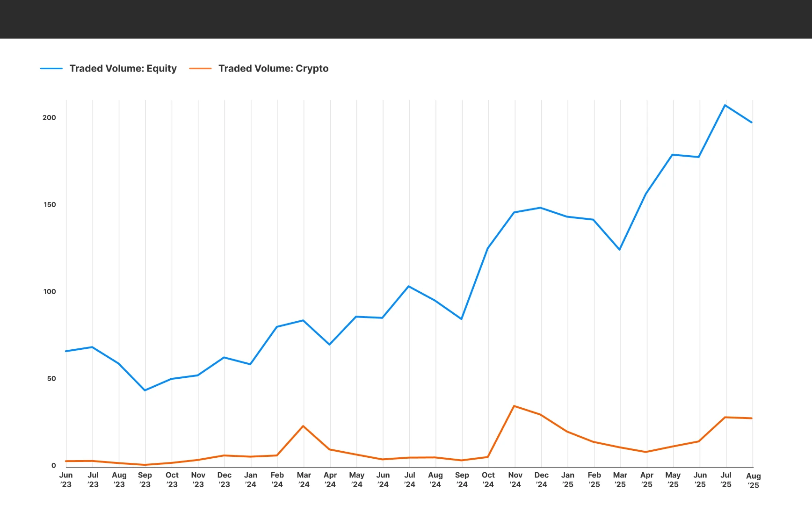Screen dimensions: 812x505
Task: Click the Equity data point at Mar '25
Action: 620,250
